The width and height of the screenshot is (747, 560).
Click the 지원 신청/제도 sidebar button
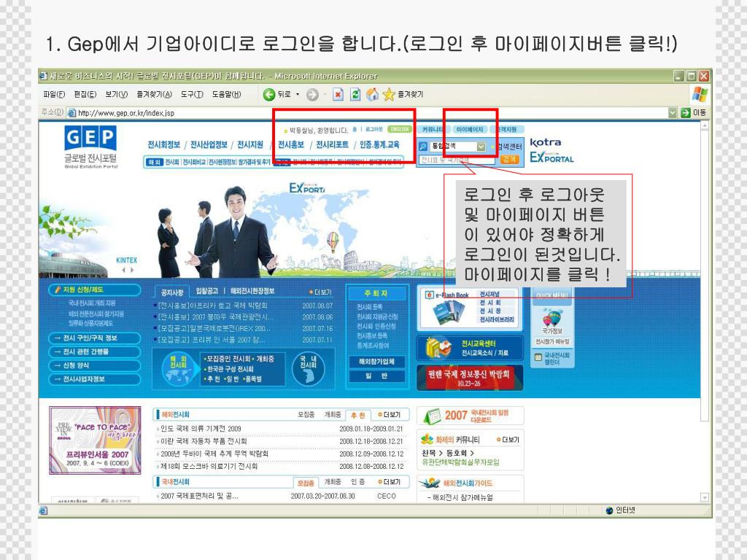pos(95,289)
